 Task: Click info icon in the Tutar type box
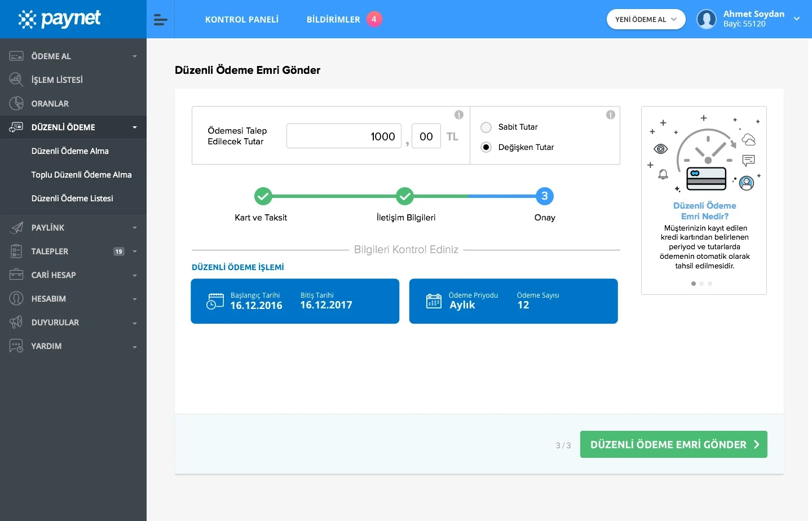[610, 115]
